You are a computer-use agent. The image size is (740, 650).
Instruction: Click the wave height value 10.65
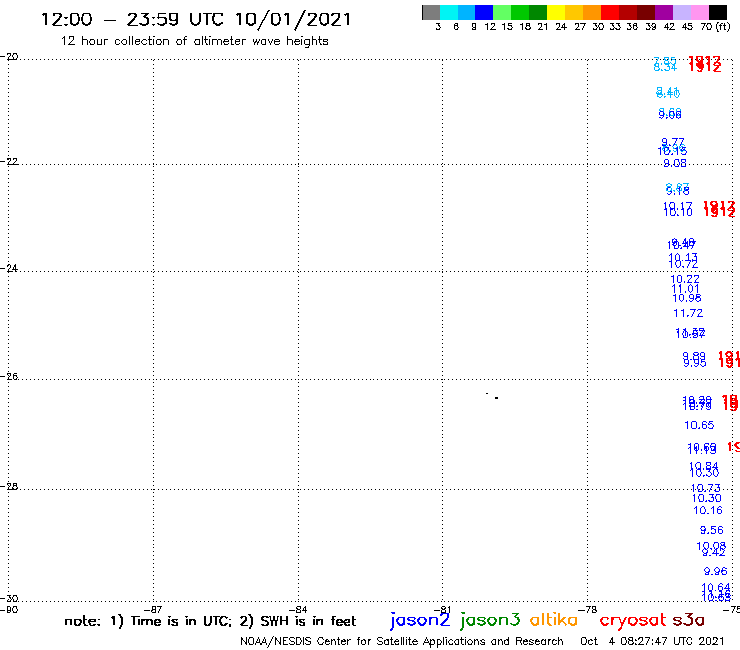[699, 425]
